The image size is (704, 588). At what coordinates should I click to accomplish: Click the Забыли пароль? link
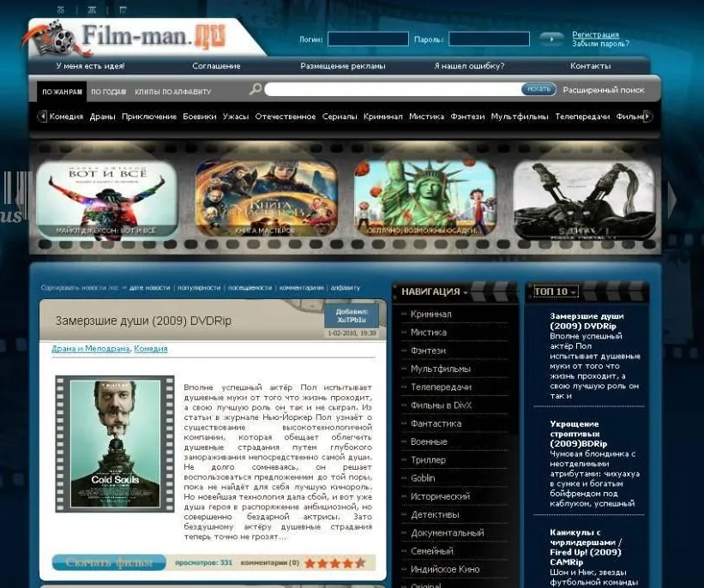[601, 44]
